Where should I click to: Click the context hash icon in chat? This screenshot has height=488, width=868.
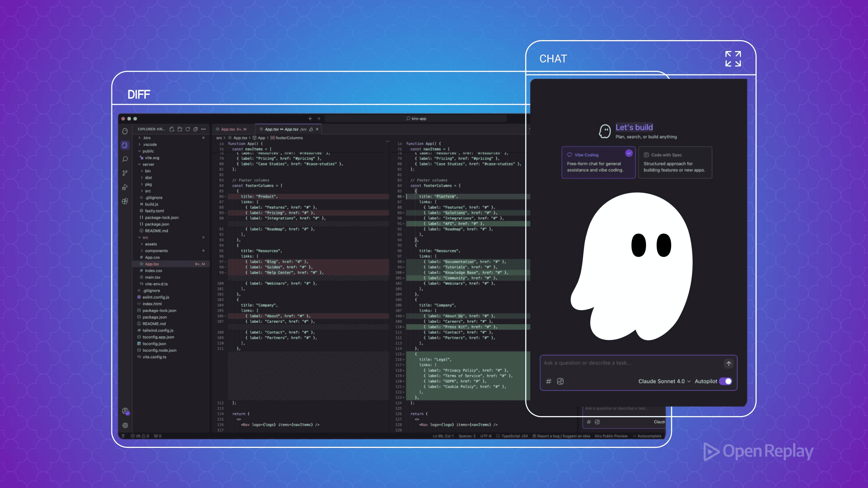[x=549, y=381]
